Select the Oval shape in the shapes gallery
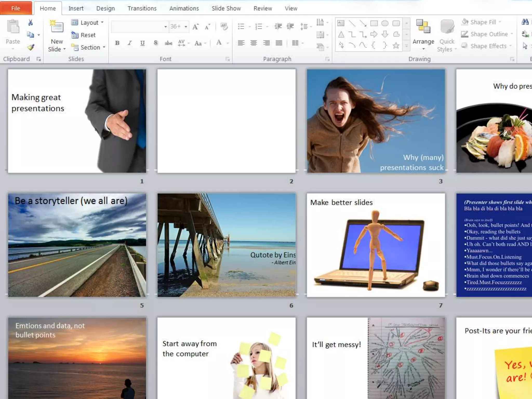This screenshot has height=399, width=532. [385, 23]
